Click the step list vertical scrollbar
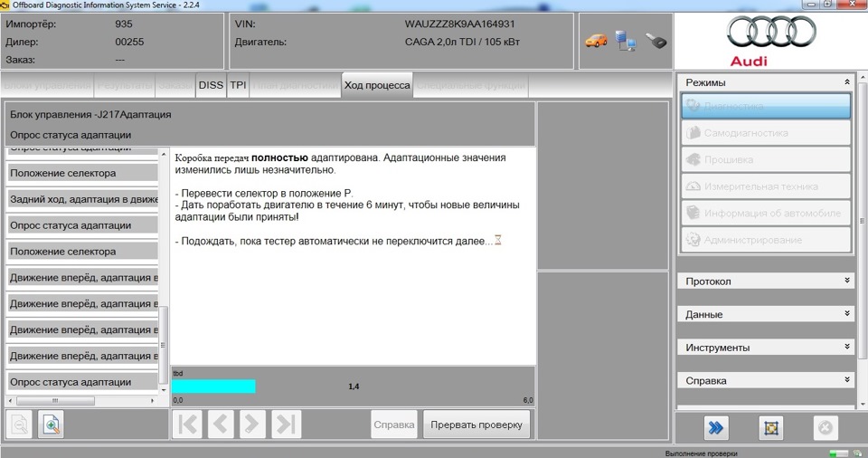This screenshot has height=458, width=868. coord(164,344)
